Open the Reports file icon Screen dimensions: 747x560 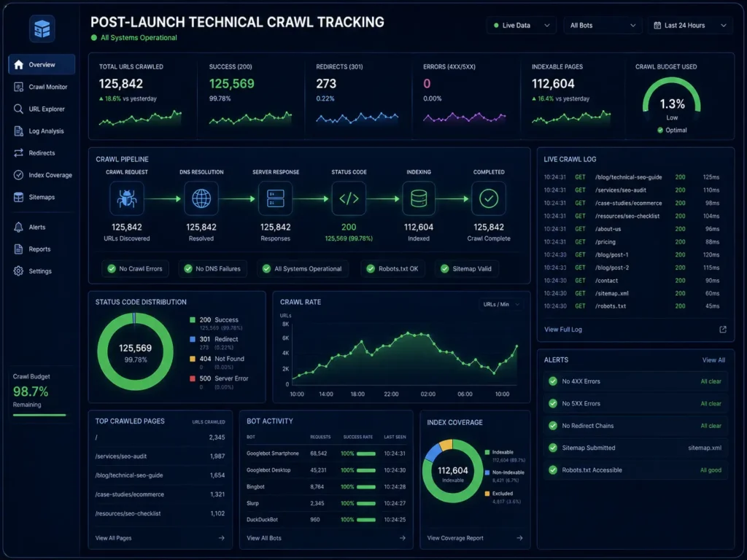(18, 249)
